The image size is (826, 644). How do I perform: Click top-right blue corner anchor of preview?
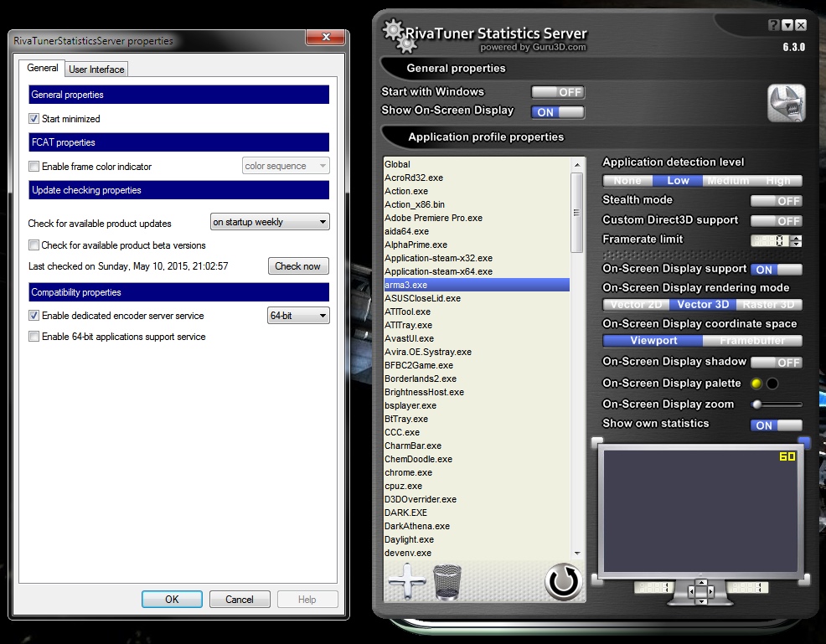click(804, 441)
